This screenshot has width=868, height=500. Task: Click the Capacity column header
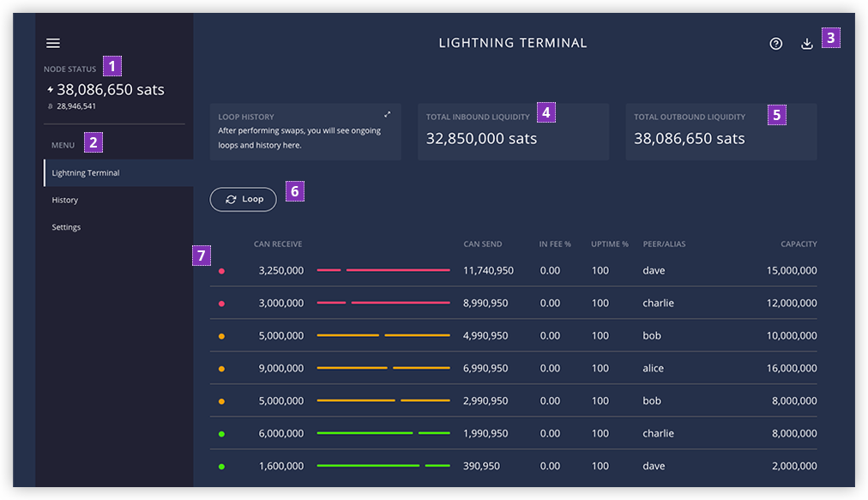point(799,244)
